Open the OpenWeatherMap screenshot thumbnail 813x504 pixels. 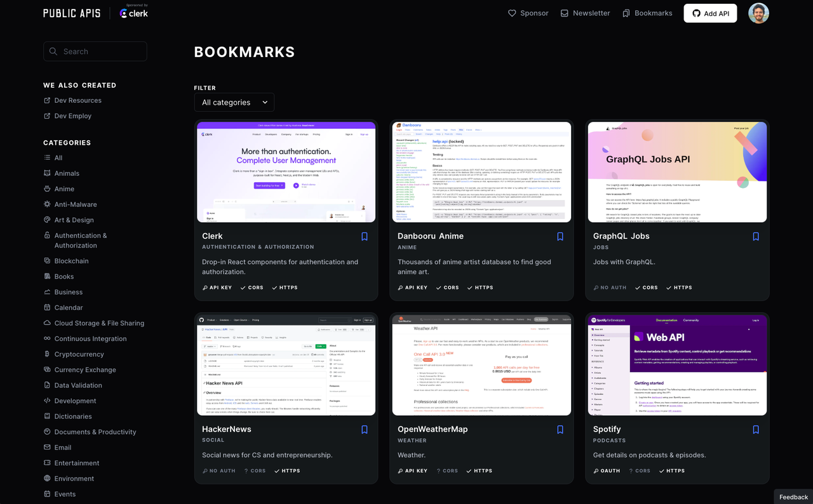[481, 365]
